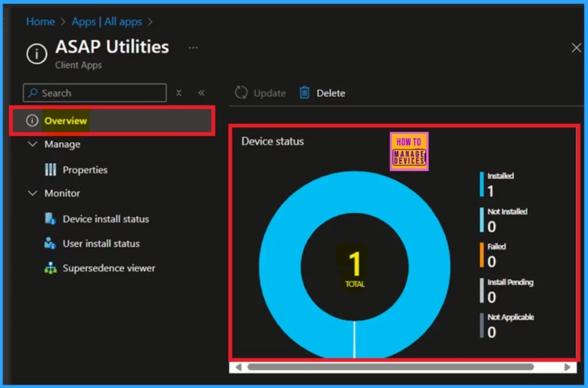Click the Update button label
Viewport: 588px width, 388px height.
coord(270,93)
